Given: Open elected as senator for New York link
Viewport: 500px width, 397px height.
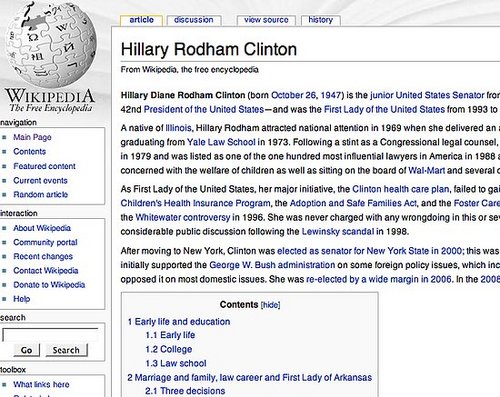Looking at the screenshot, I should [369, 251].
